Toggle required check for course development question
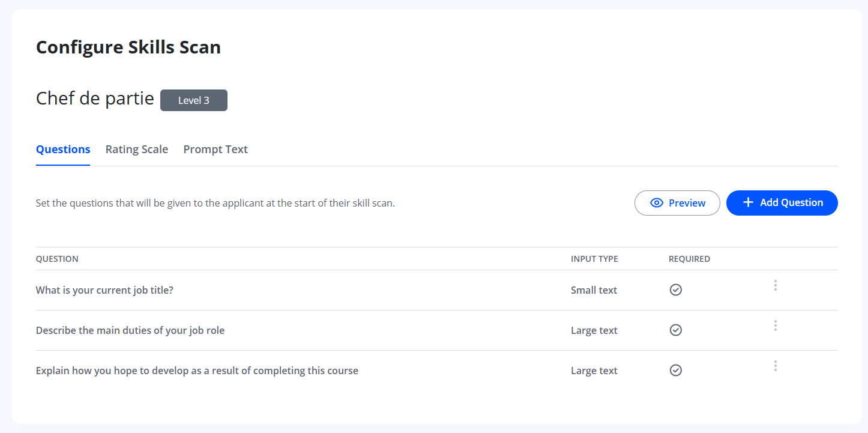The height and width of the screenshot is (433, 868). click(x=675, y=371)
